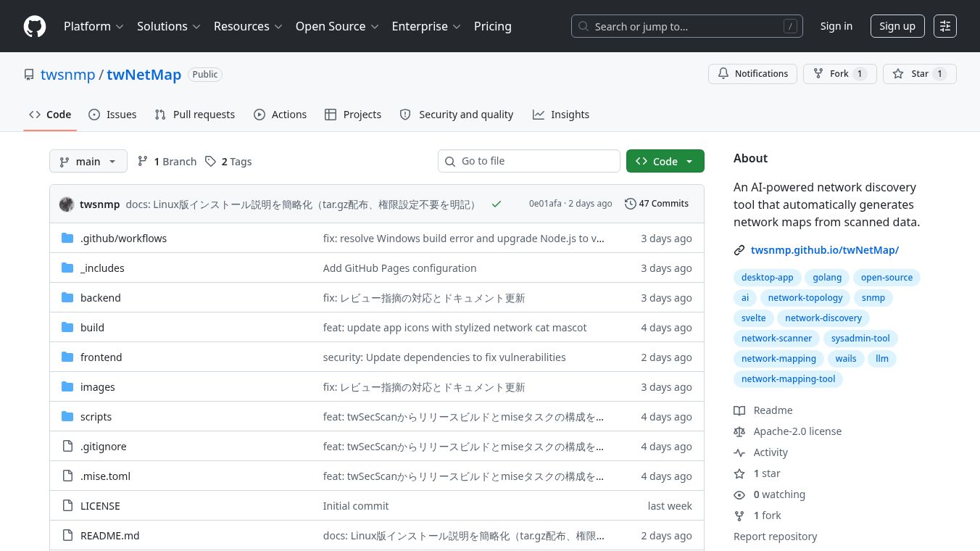Expand the Open Source menu
The height and width of the screenshot is (551, 980).
337,26
